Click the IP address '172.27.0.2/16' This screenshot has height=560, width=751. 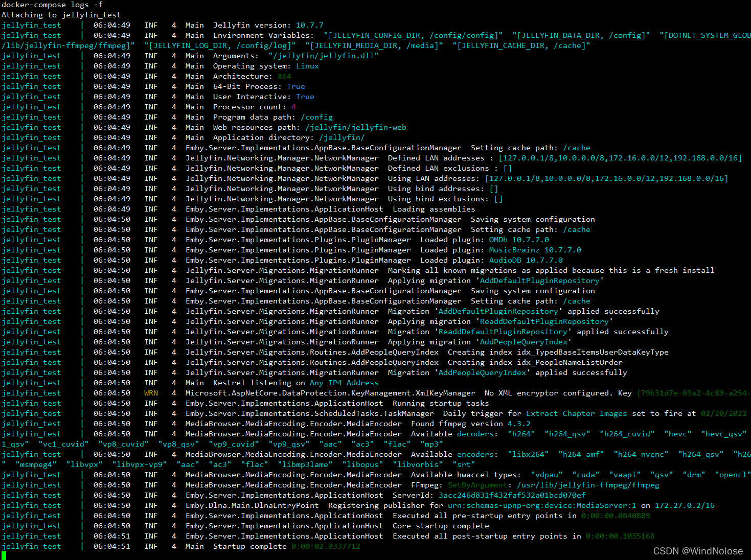point(685,505)
